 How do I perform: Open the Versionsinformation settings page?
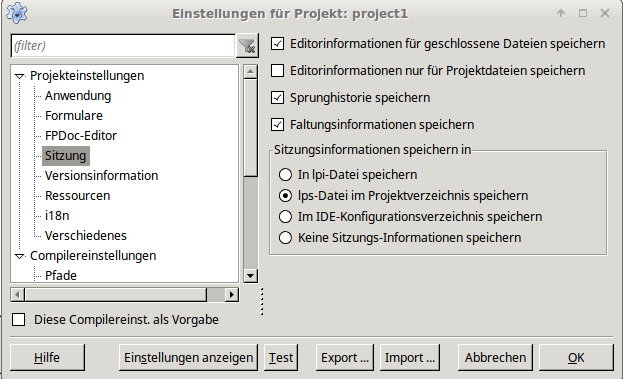pos(101,176)
